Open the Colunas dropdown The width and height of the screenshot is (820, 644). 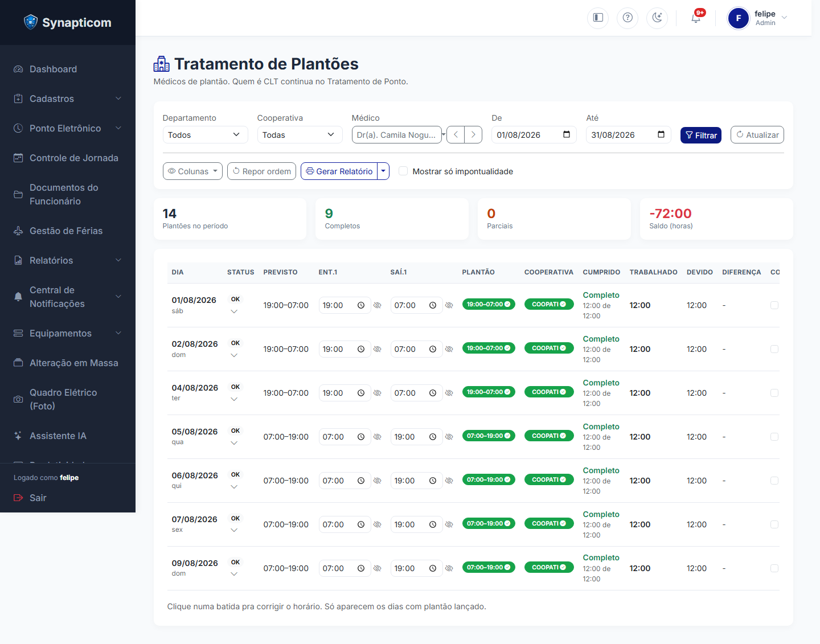tap(192, 171)
